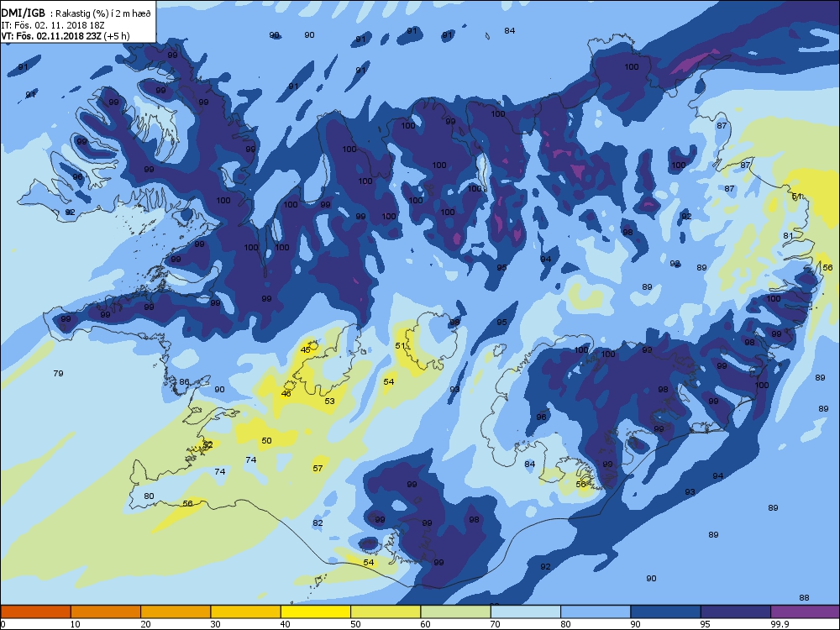Viewport: 840px width, 630px height.
Task: Click the 95 tick label under the legend
Action: pos(705,624)
